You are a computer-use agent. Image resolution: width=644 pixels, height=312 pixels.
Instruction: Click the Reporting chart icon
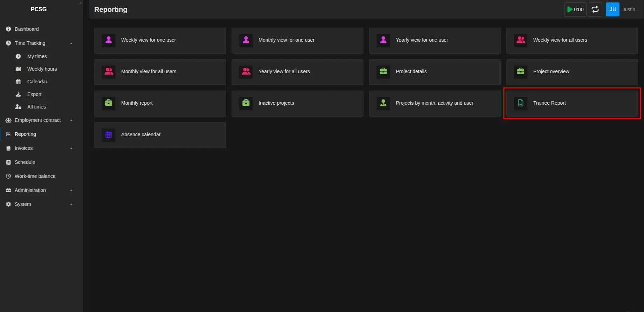[8, 134]
